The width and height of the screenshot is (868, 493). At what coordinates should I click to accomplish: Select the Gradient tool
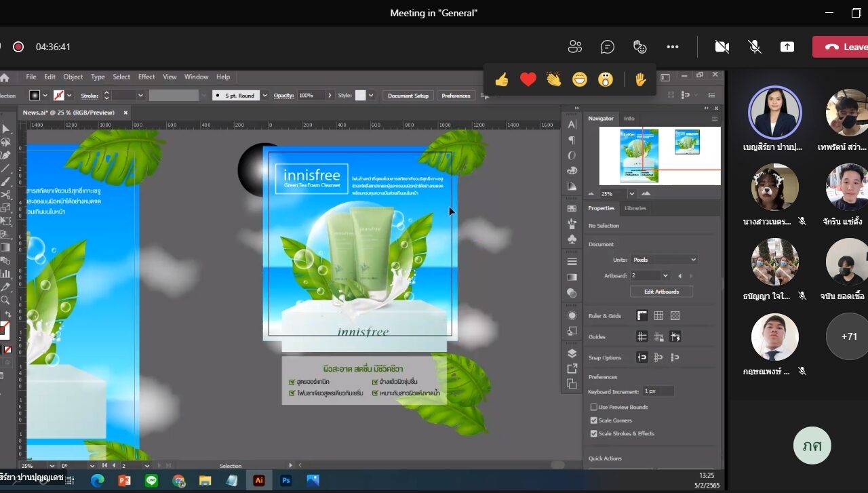(x=5, y=248)
